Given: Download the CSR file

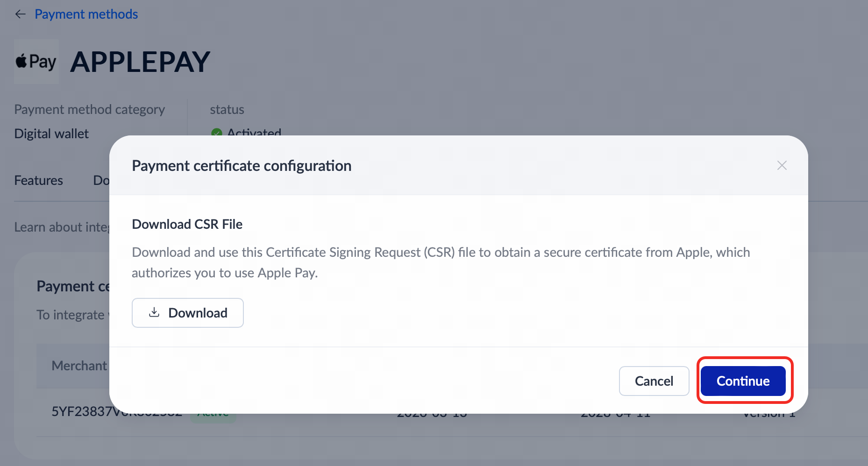Looking at the screenshot, I should (x=188, y=313).
